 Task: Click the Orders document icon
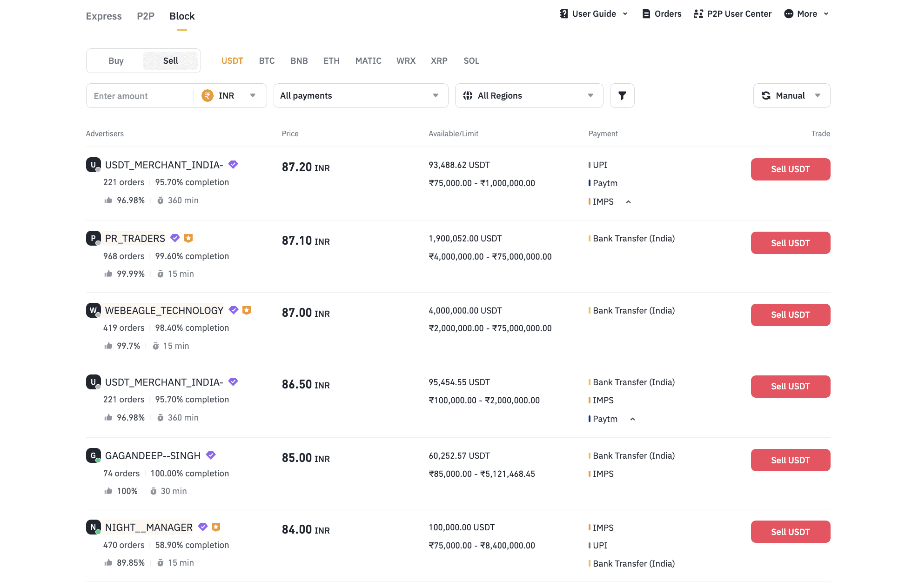tap(646, 14)
